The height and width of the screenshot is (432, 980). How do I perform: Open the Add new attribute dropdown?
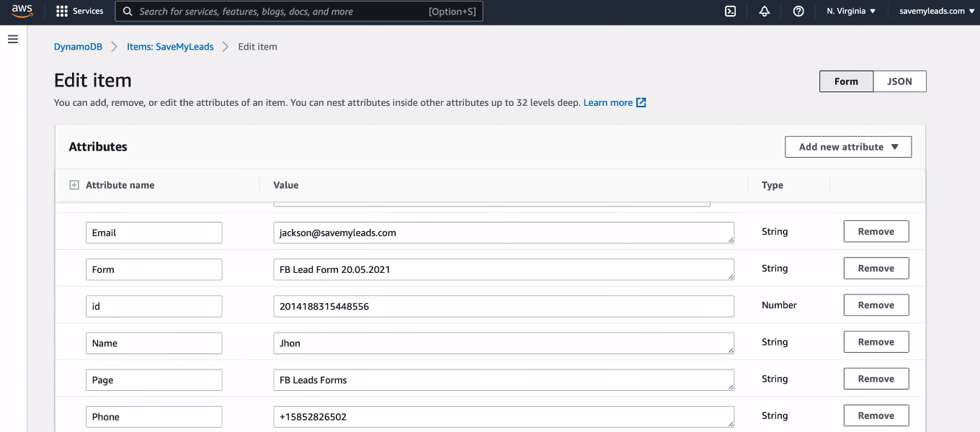[848, 147]
